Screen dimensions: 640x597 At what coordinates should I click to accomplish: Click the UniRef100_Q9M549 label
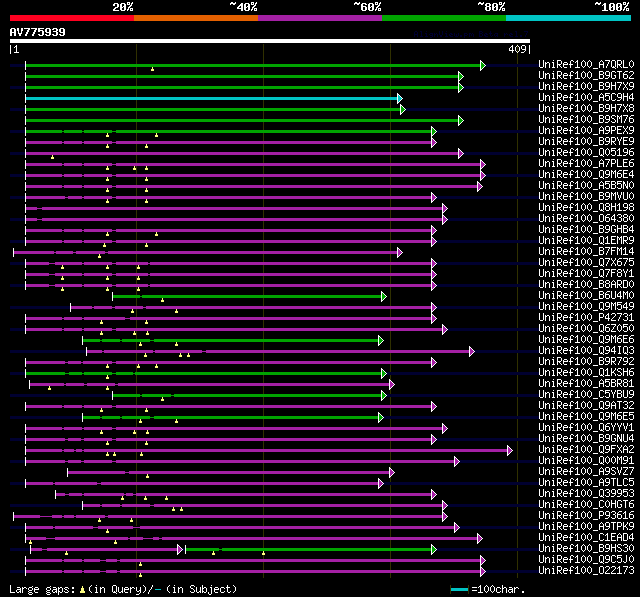coord(586,306)
